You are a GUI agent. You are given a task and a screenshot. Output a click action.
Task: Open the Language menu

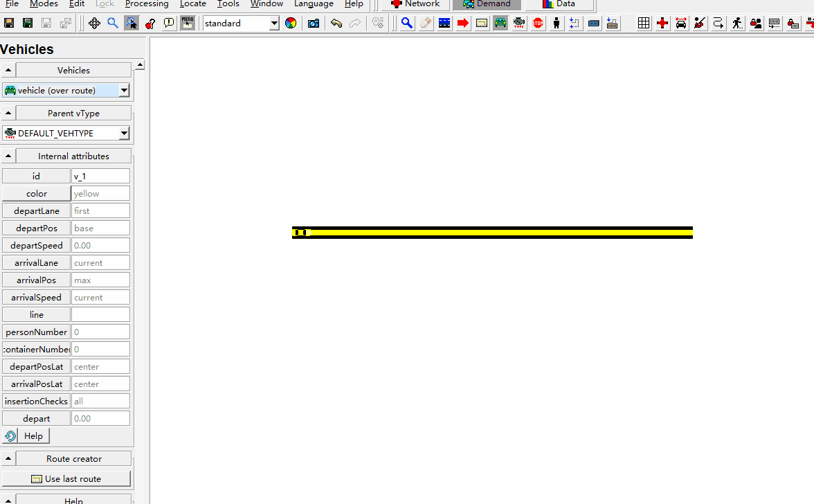(x=314, y=3)
